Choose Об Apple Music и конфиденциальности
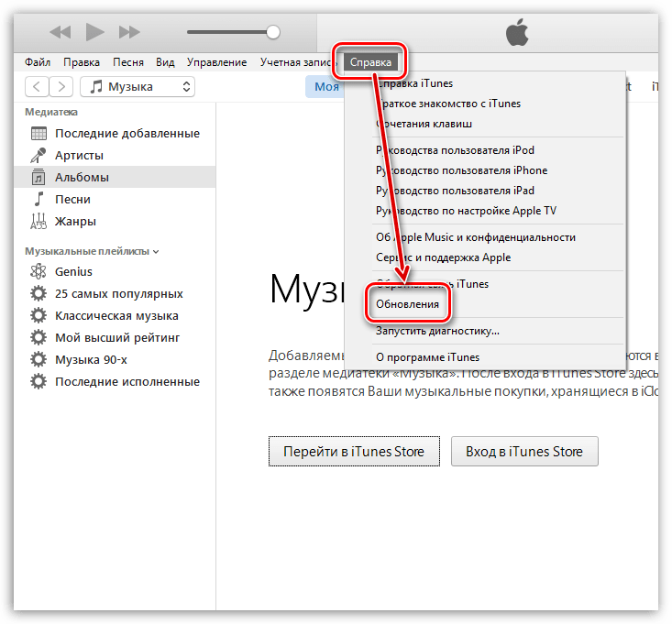The height and width of the screenshot is (624, 672). click(x=486, y=237)
